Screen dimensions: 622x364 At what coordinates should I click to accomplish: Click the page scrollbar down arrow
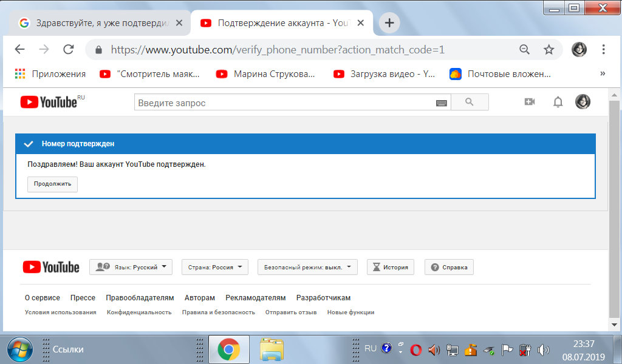coord(615,325)
